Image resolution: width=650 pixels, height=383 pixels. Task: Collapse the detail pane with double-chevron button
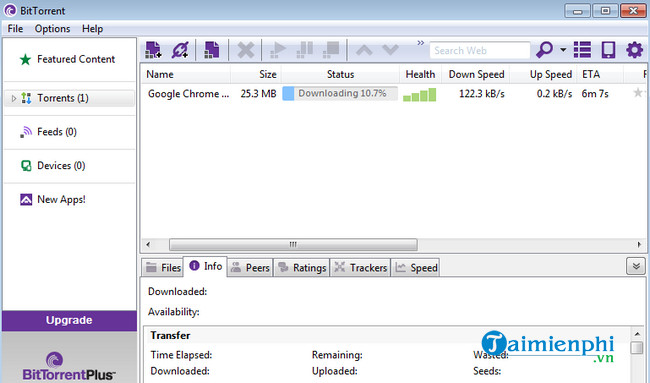click(x=636, y=266)
